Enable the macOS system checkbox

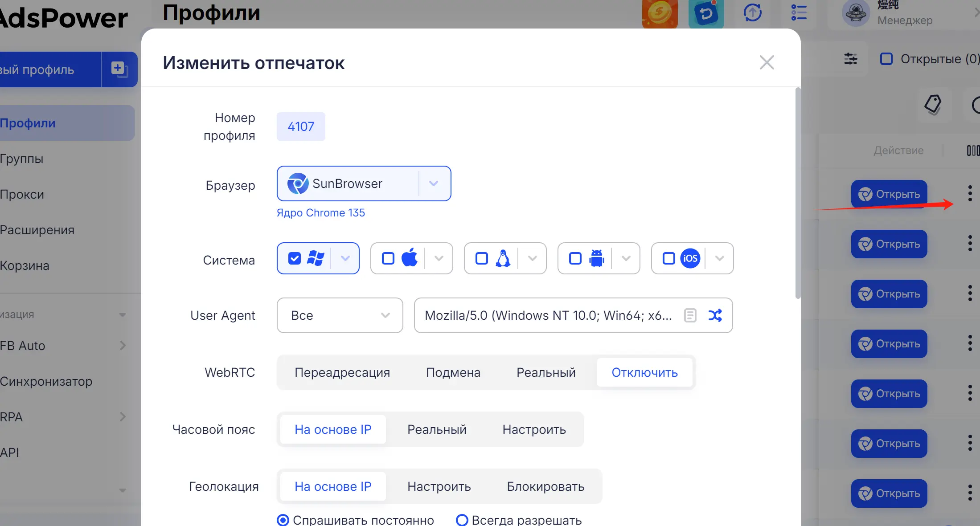click(x=388, y=258)
